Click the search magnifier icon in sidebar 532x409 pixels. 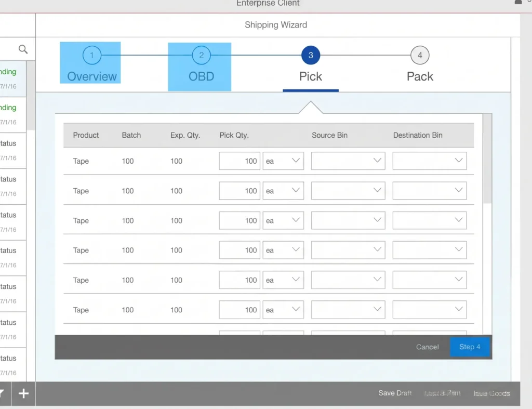point(23,49)
